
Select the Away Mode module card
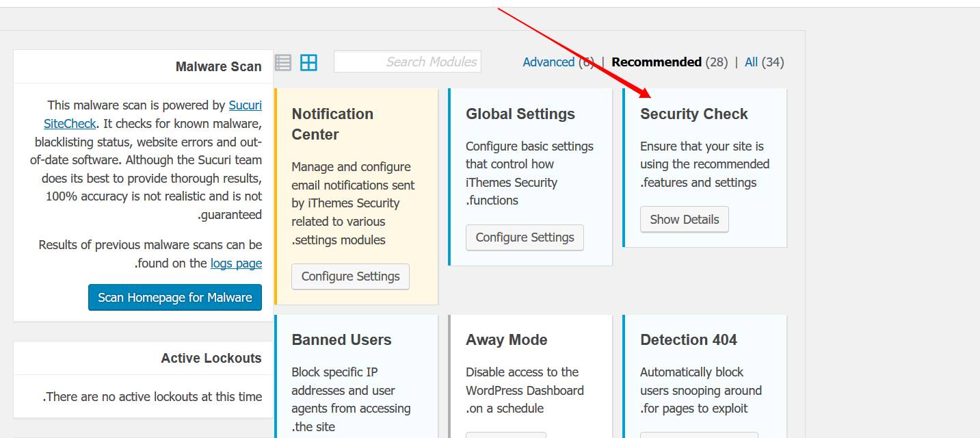click(x=531, y=376)
